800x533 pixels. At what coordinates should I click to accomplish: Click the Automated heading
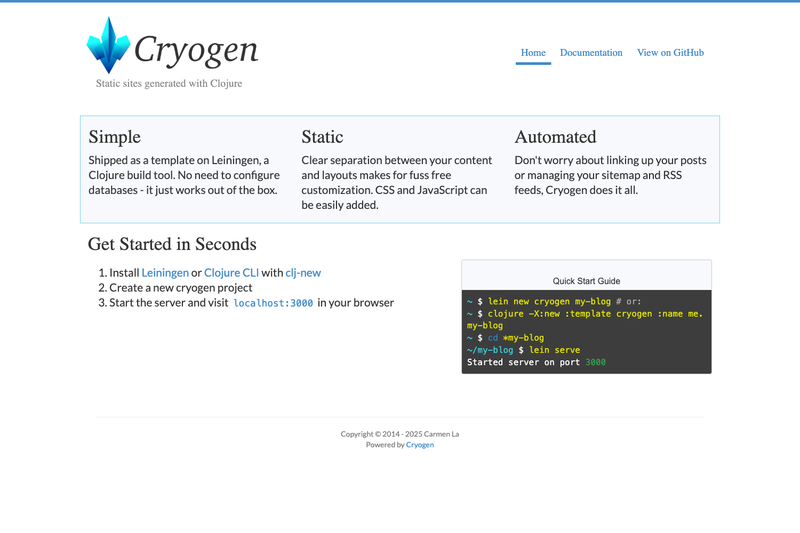point(555,137)
